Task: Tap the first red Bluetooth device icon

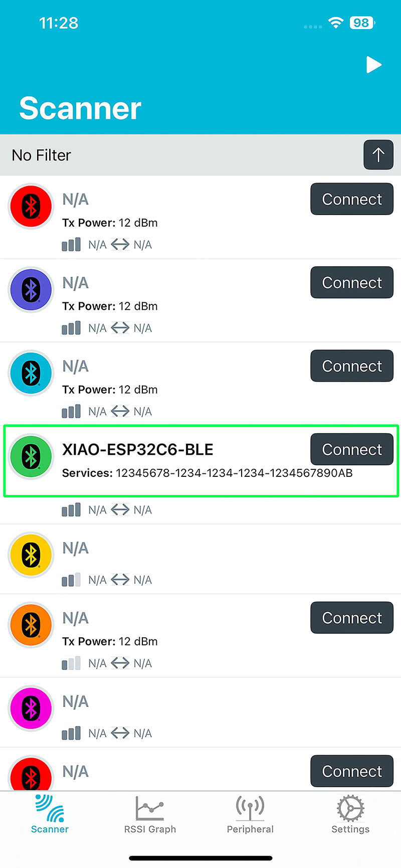Action: (x=31, y=206)
